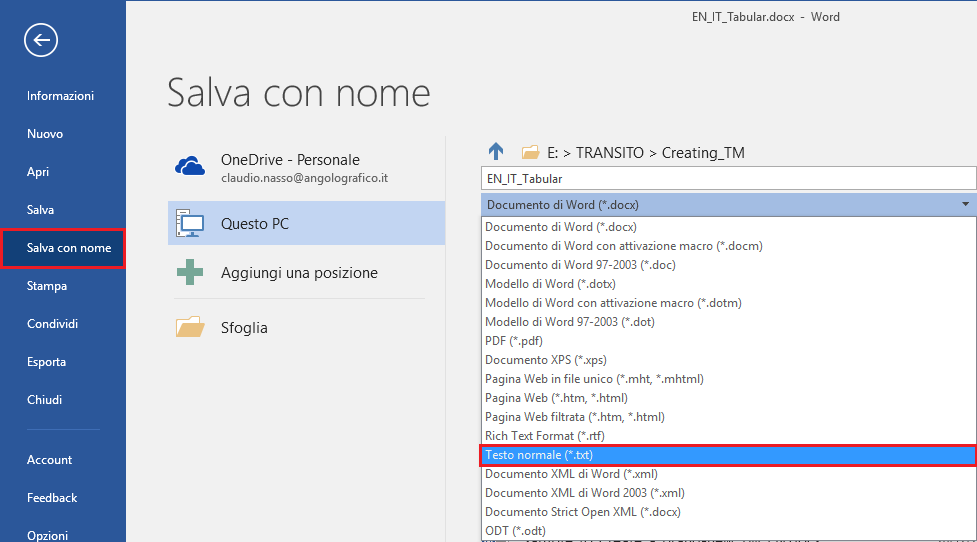Open the Stampa page
Image resolution: width=977 pixels, height=542 pixels.
tap(47, 286)
